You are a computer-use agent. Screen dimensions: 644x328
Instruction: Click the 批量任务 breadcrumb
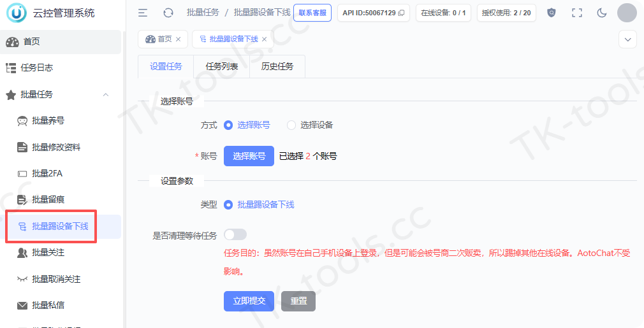pyautogui.click(x=203, y=13)
